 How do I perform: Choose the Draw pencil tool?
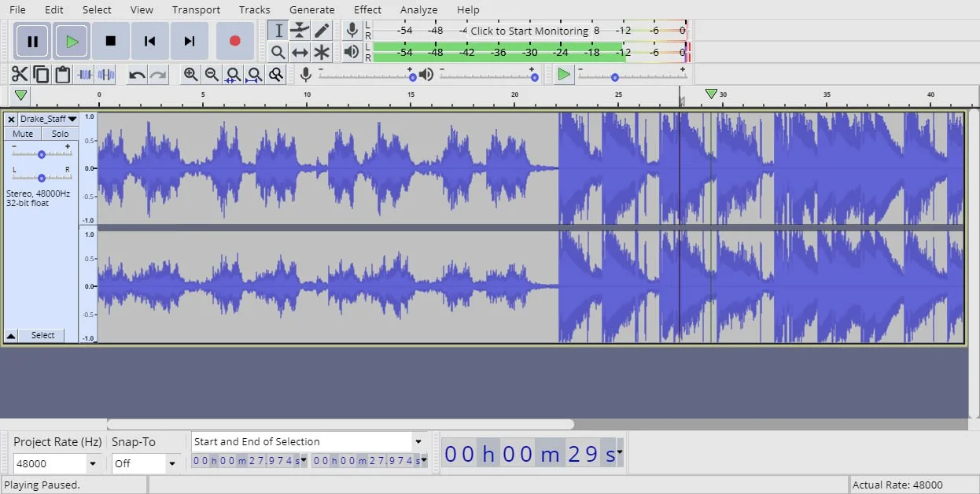pos(322,31)
